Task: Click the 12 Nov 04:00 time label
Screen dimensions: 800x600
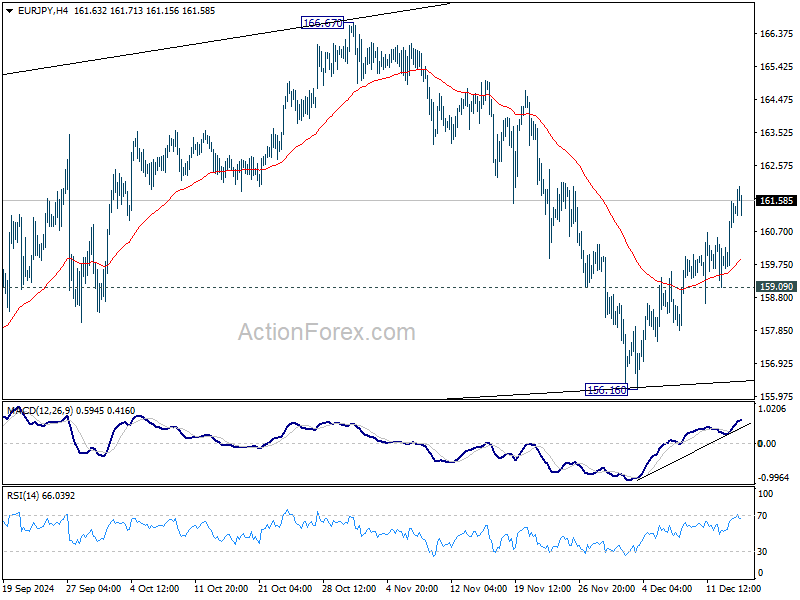Action: pos(478,589)
